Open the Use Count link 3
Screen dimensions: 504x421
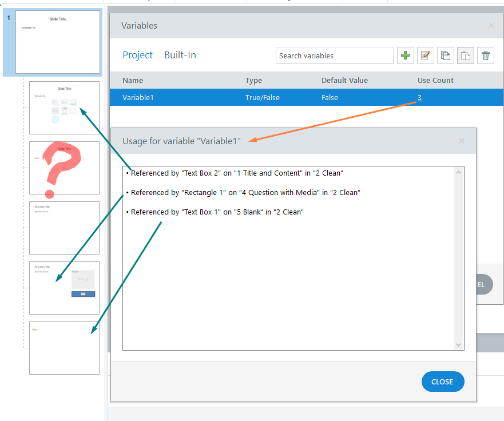point(419,98)
